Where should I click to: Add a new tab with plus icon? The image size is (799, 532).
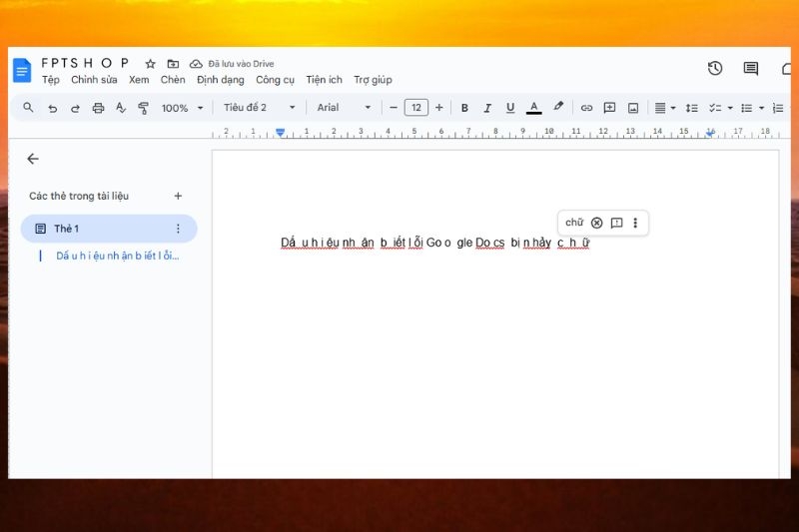click(x=178, y=196)
